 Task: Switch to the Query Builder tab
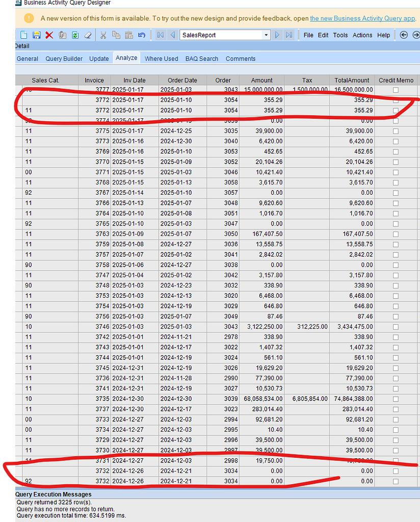coord(63,59)
